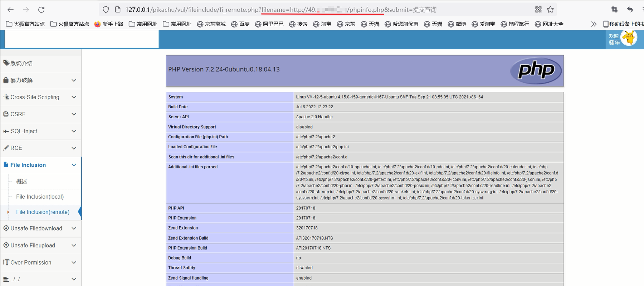Open the Over Permission sidebar menu
This screenshot has width=644, height=286.
(x=41, y=262)
